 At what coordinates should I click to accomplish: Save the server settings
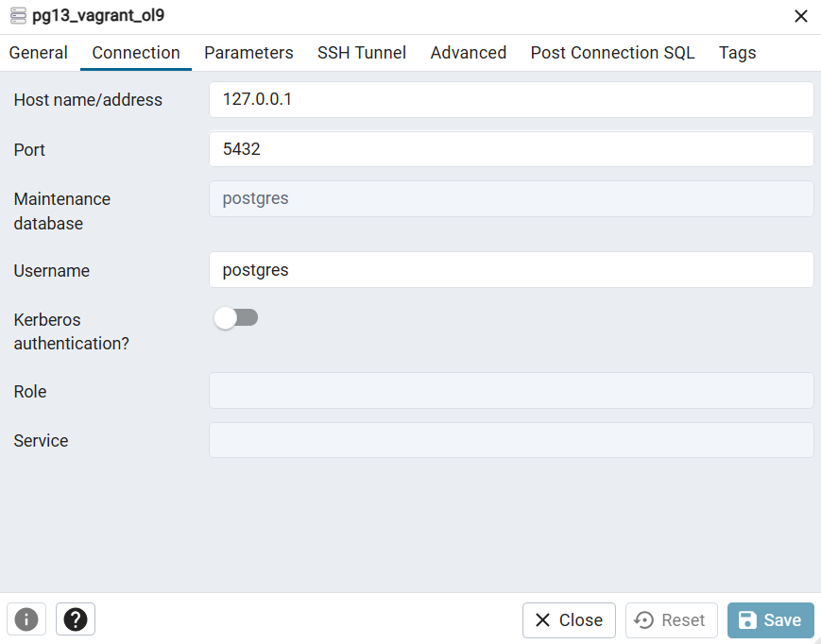[771, 620]
